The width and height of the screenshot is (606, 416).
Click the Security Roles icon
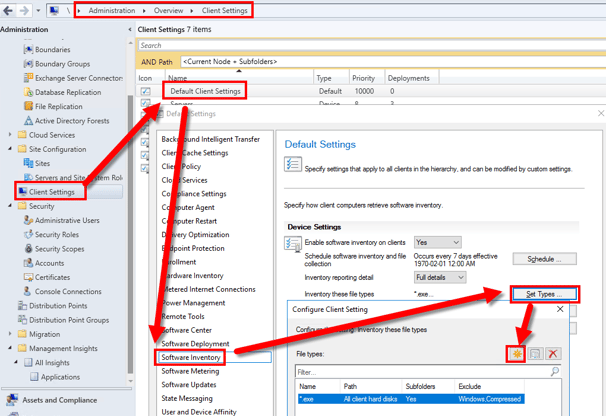[28, 234]
